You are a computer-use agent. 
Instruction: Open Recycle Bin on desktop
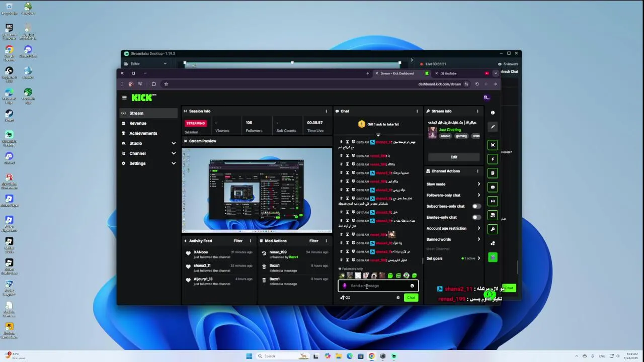pos(9,9)
